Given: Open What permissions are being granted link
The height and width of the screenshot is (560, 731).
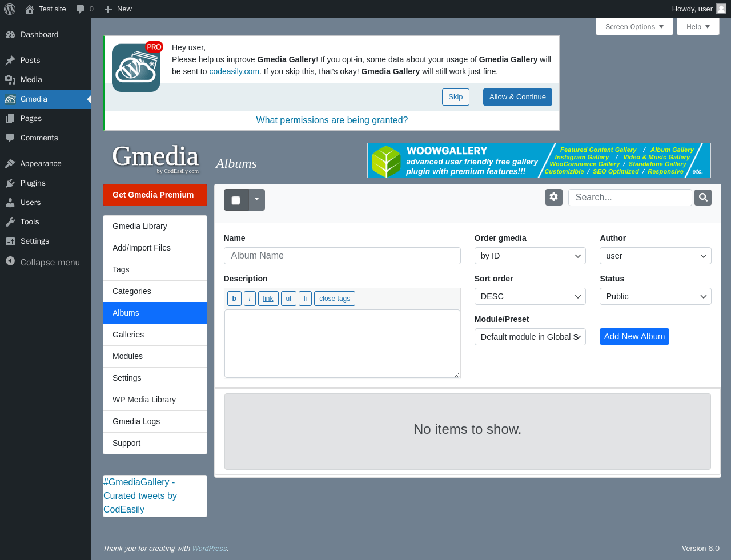Looking at the screenshot, I should coord(332,120).
